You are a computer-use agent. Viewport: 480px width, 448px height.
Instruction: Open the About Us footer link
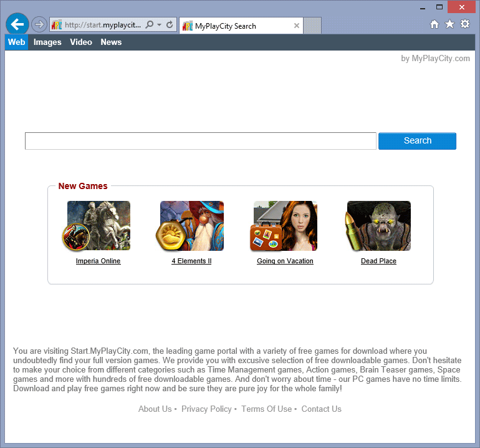[x=155, y=409]
